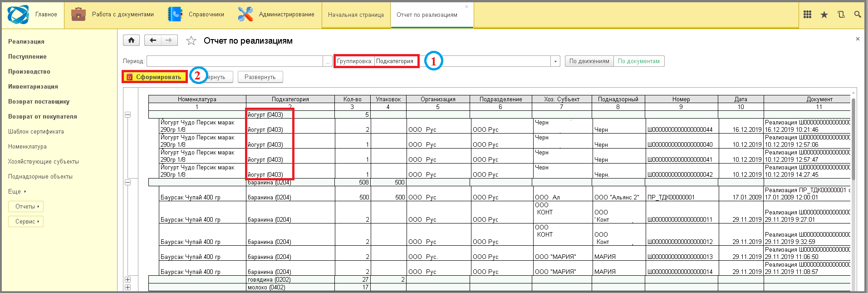Screen dimensions: 868x293
Task: Click the Период input field
Action: point(235,61)
